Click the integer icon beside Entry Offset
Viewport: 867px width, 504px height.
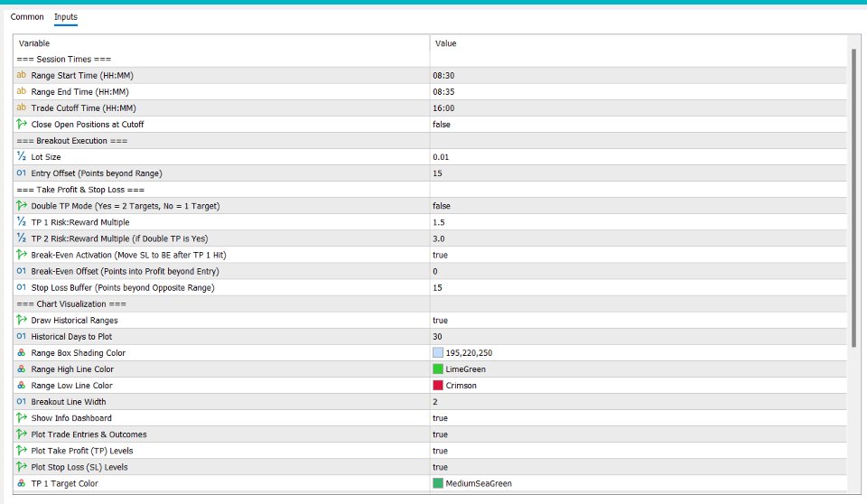coord(21,173)
